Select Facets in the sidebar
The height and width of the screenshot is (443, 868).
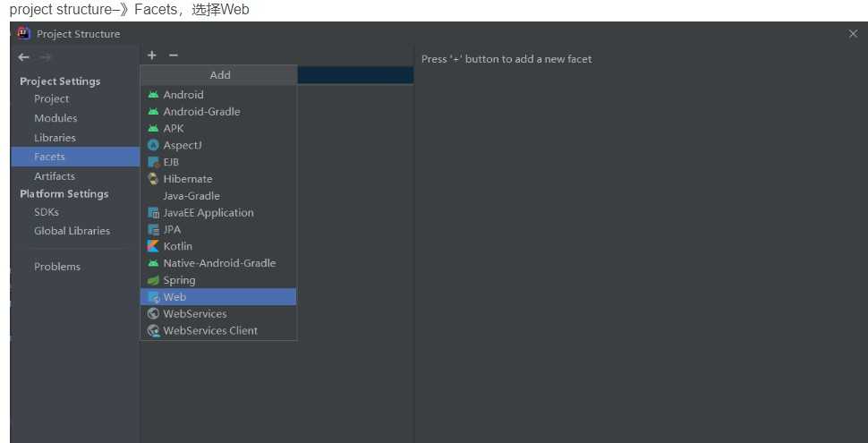75,157
